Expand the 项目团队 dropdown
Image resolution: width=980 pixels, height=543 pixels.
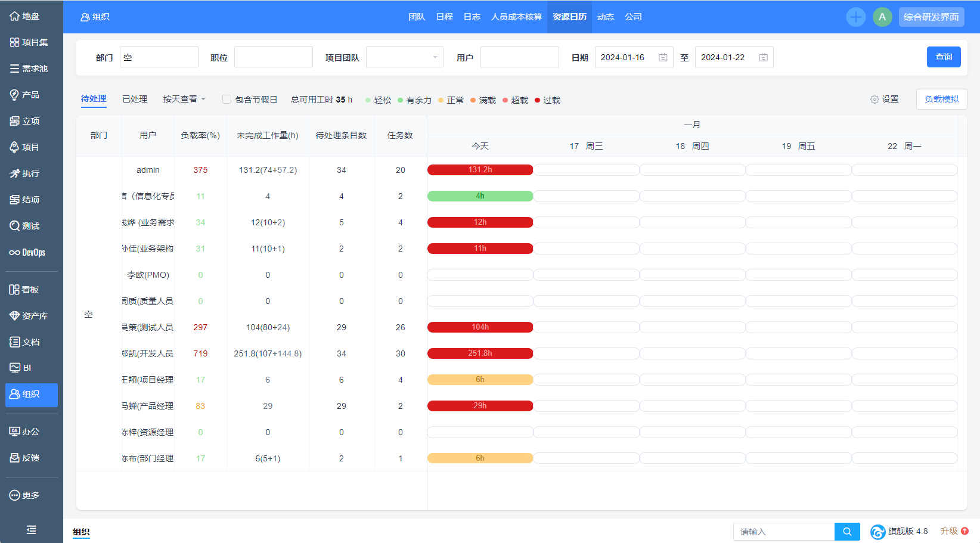point(404,57)
